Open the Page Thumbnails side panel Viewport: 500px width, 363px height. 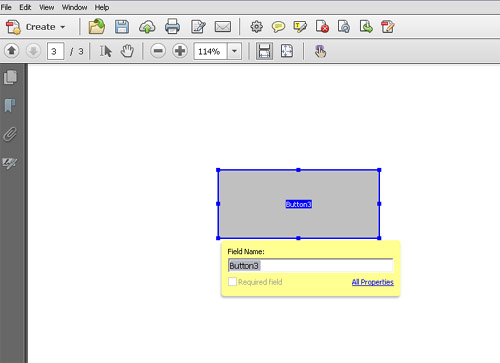tap(10, 77)
